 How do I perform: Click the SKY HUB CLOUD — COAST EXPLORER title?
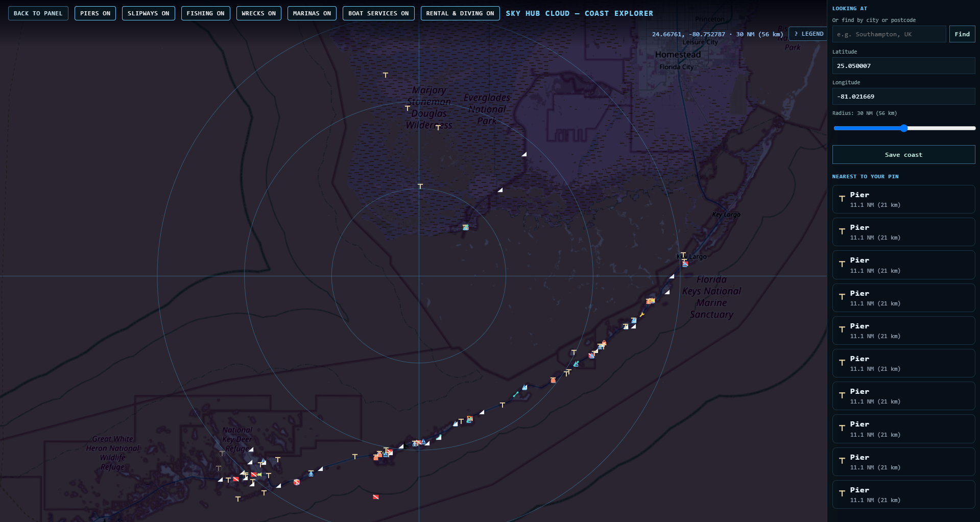pyautogui.click(x=579, y=13)
